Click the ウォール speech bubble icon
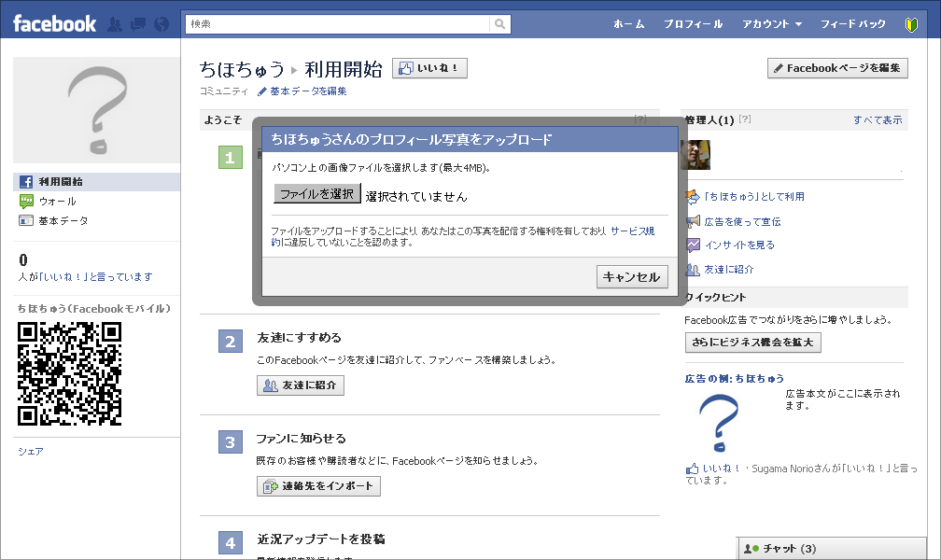This screenshot has height=560, width=941. pyautogui.click(x=26, y=201)
